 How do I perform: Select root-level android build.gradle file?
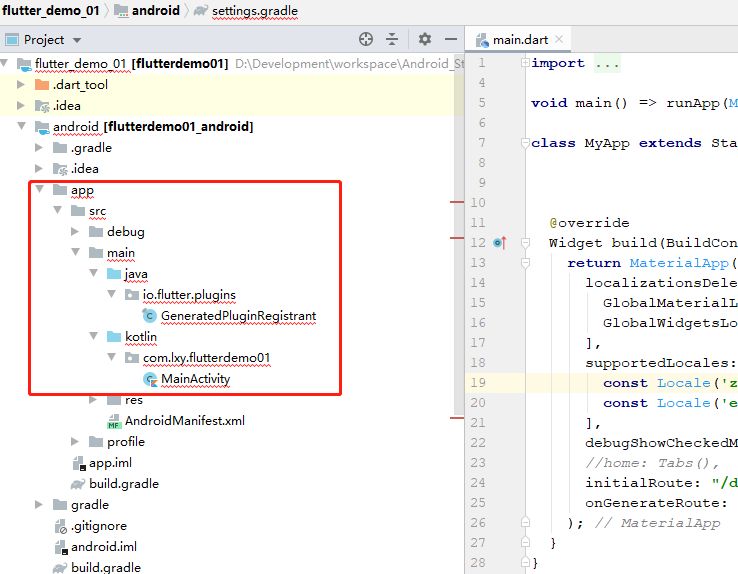pyautogui.click(x=105, y=567)
